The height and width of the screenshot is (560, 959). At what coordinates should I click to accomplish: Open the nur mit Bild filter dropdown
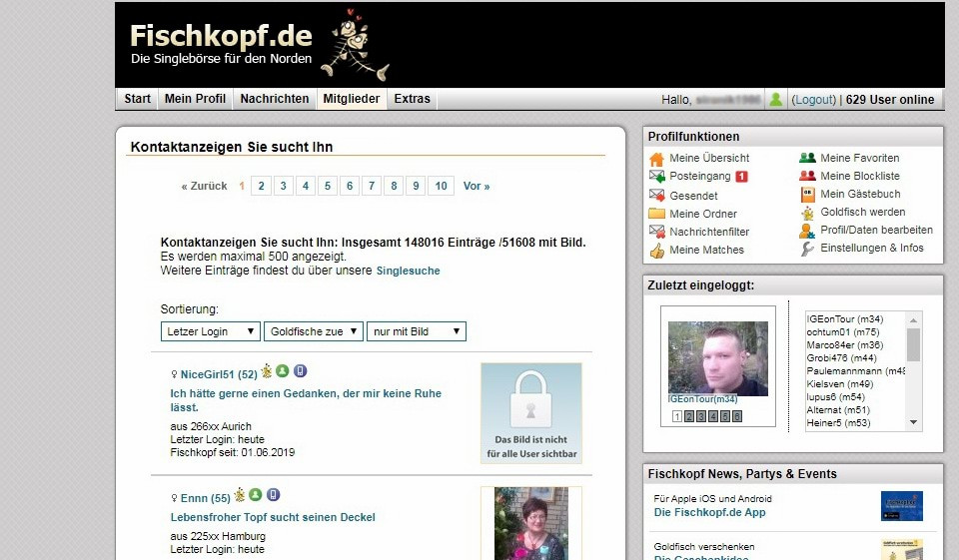416,331
